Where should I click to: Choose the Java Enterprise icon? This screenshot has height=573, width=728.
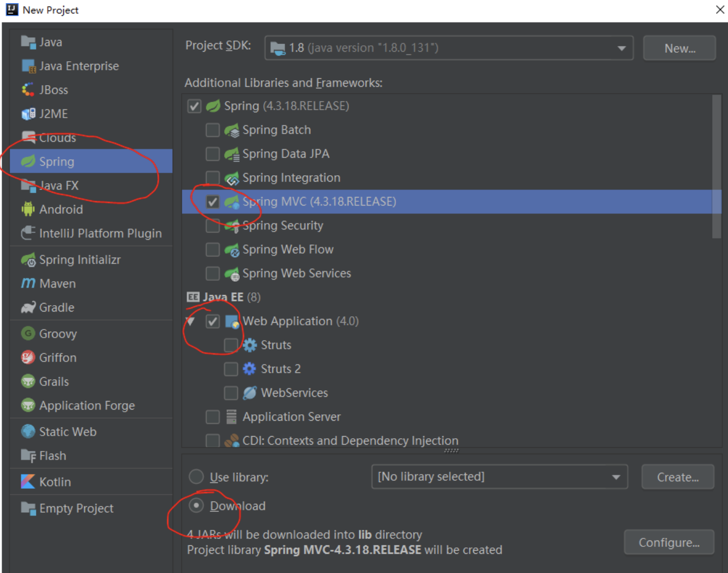pyautogui.click(x=28, y=66)
